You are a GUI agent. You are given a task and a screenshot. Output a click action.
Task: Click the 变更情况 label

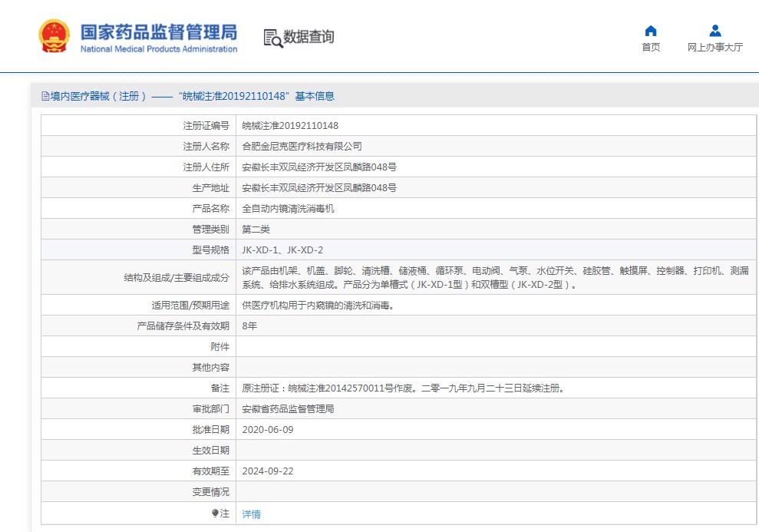pyautogui.click(x=210, y=492)
